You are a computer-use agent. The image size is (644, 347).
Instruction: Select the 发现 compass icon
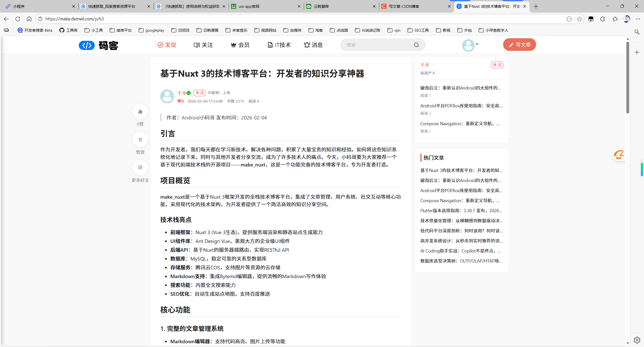160,45
